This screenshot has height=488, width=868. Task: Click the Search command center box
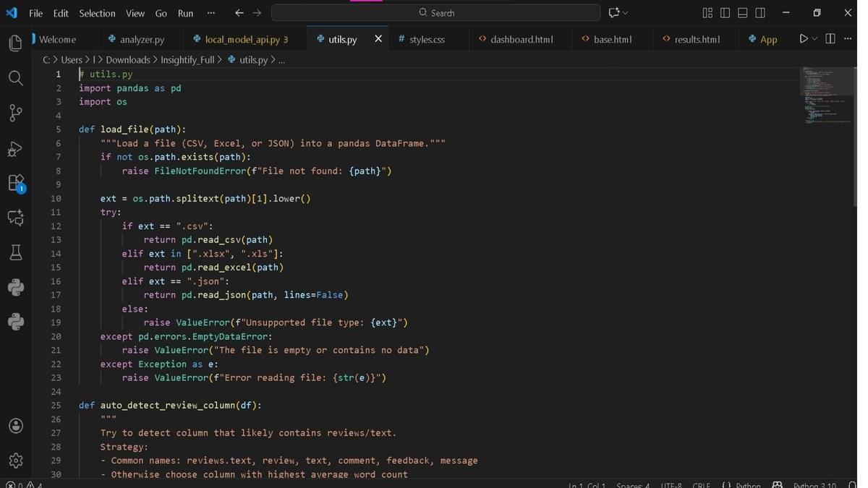coord(435,13)
